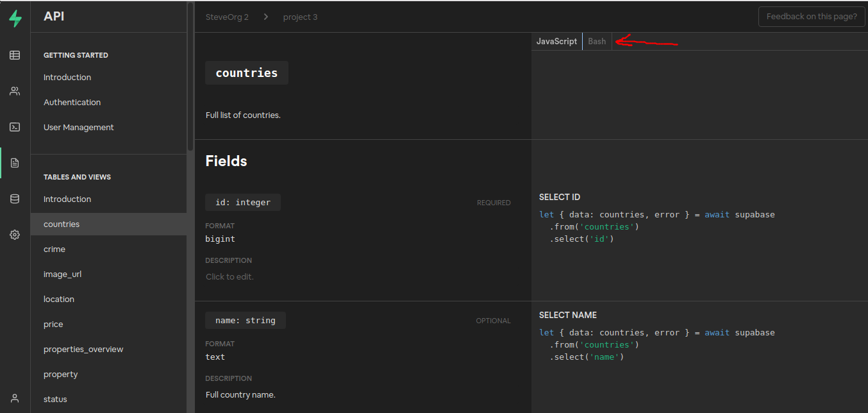This screenshot has height=413, width=868.
Task: Click the OPTIONAL label for name field
Action: coord(493,321)
